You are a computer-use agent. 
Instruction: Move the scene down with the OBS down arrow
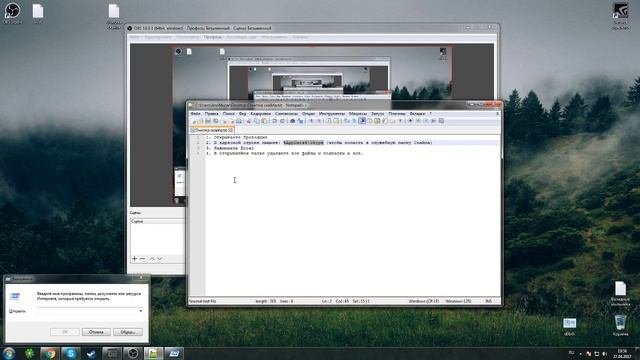tap(160, 259)
